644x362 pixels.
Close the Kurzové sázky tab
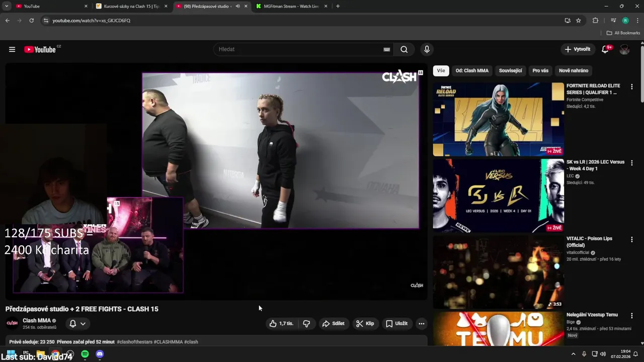(166, 6)
